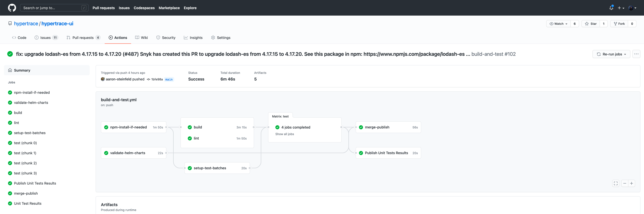
Task: Click the forks count 0
Action: point(632,24)
